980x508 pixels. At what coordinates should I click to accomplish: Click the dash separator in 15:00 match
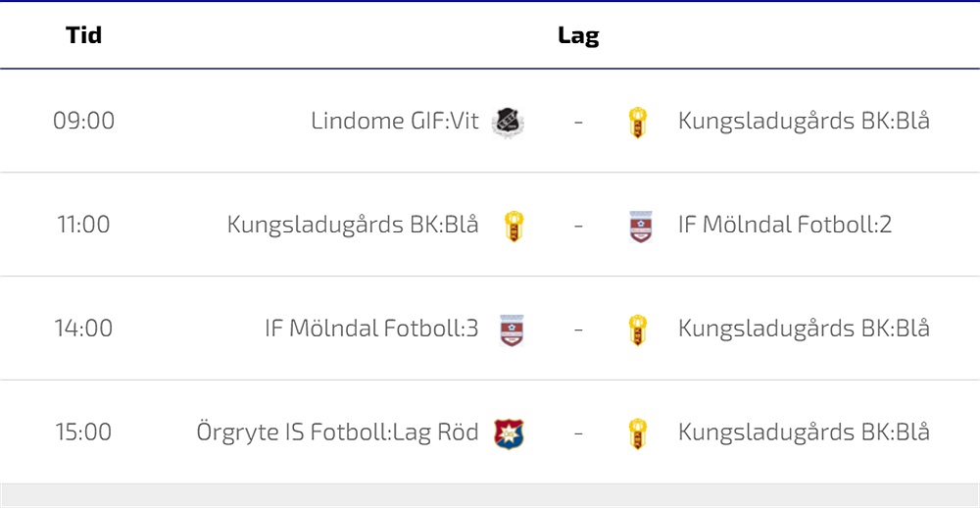(x=578, y=432)
